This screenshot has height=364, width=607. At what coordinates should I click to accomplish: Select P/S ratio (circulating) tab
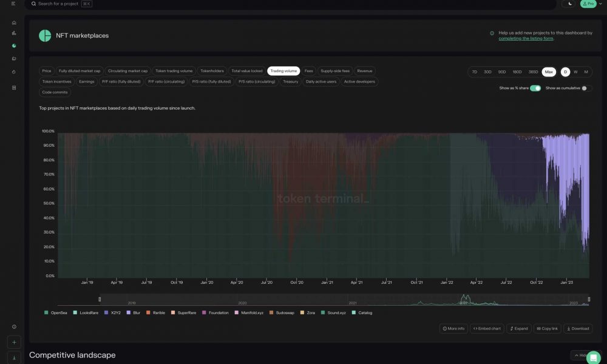tap(257, 82)
